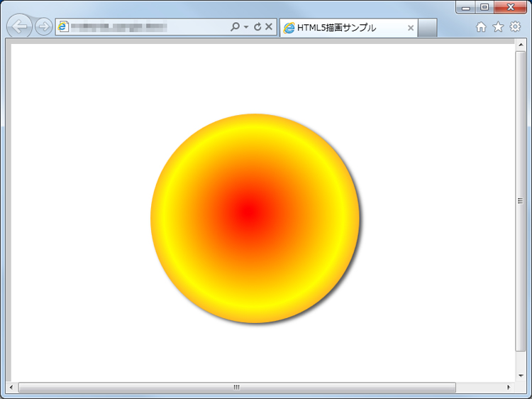
Task: Click the horizontal scrollbar right arrow
Action: pos(509,387)
